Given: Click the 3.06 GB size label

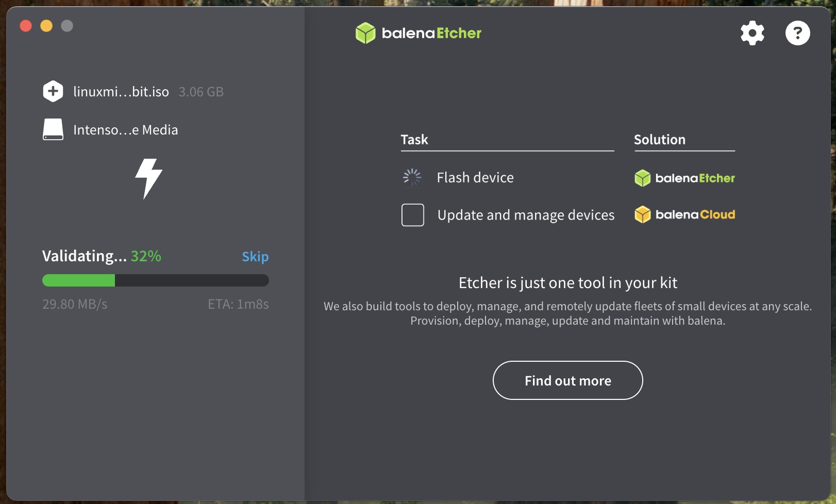Looking at the screenshot, I should pyautogui.click(x=201, y=92).
